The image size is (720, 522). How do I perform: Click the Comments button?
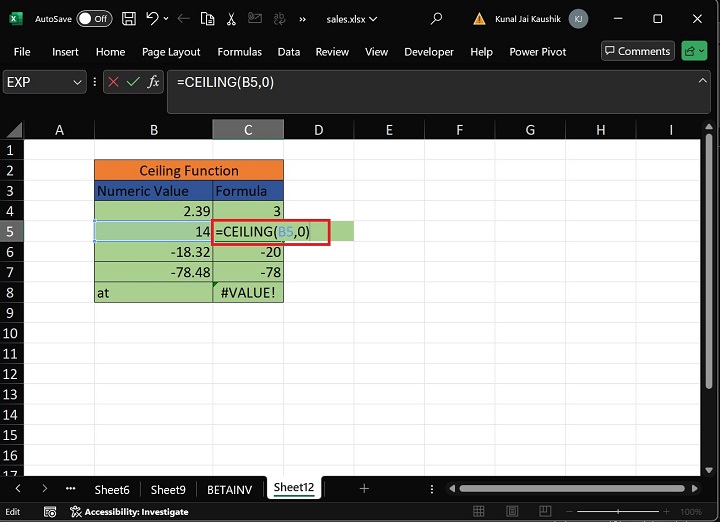(637, 51)
